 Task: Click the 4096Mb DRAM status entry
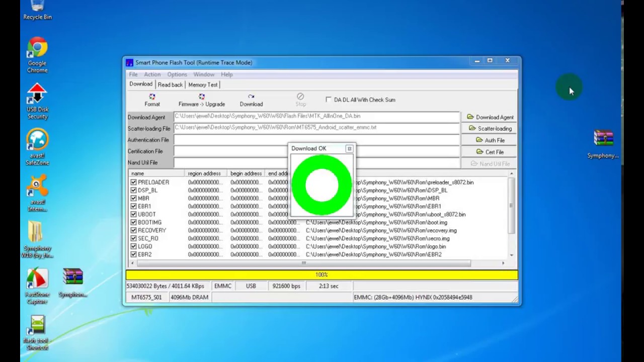tap(189, 297)
